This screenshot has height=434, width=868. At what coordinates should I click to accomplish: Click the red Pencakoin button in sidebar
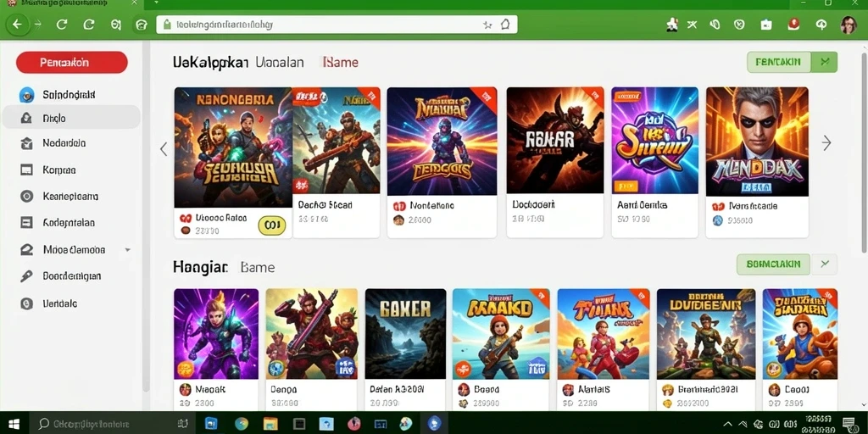pos(72,63)
